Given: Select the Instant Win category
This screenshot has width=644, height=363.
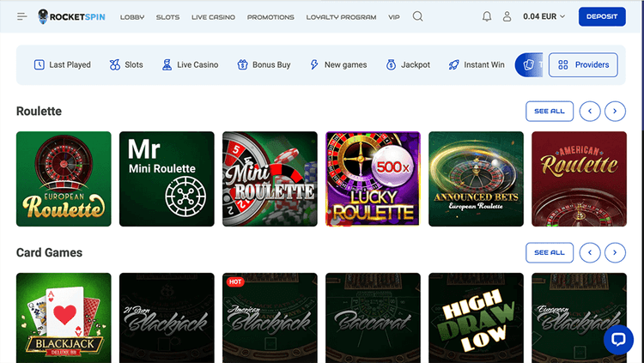Looking at the screenshot, I should click(x=477, y=65).
